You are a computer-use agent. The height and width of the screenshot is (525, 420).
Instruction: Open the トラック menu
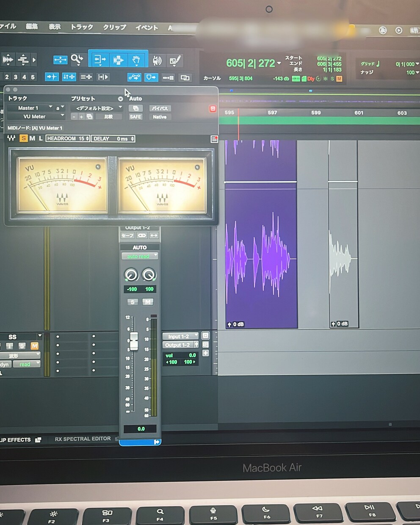(82, 27)
